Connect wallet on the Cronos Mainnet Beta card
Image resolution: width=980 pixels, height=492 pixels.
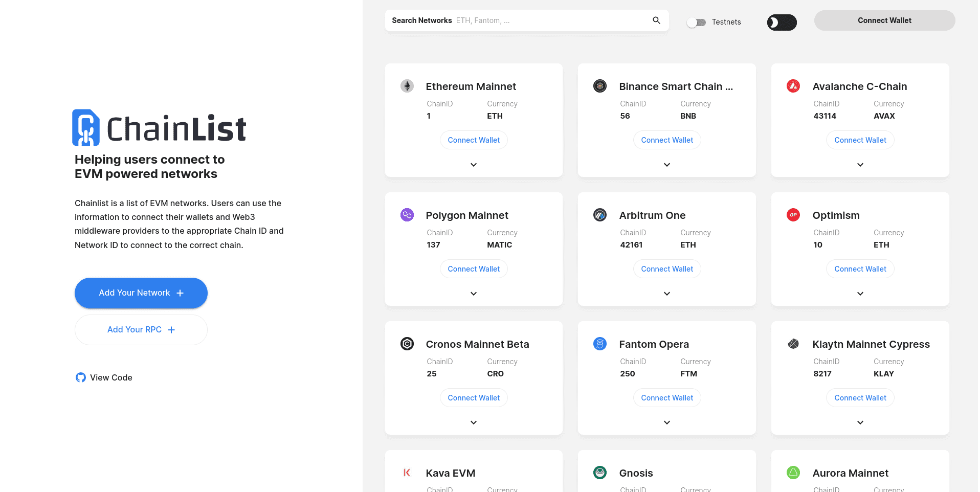[x=474, y=398]
